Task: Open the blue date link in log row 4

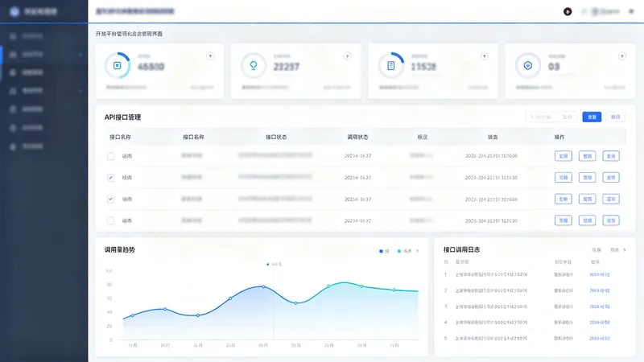Action: pos(600,323)
